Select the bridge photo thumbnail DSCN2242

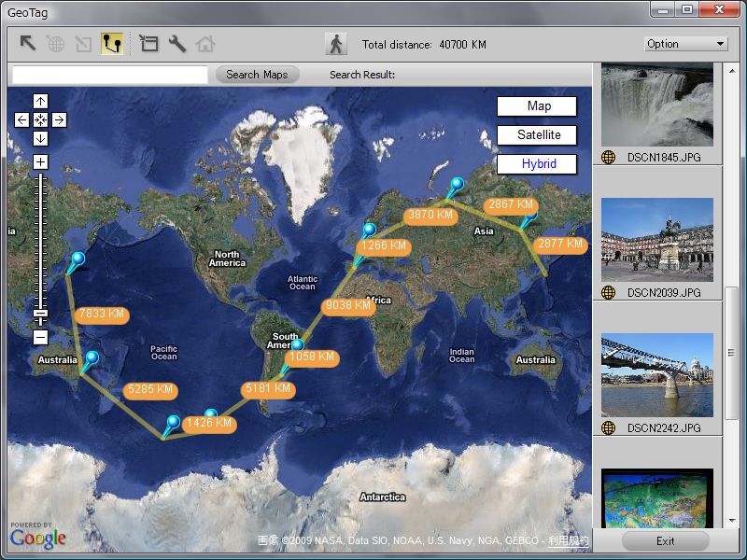(657, 375)
